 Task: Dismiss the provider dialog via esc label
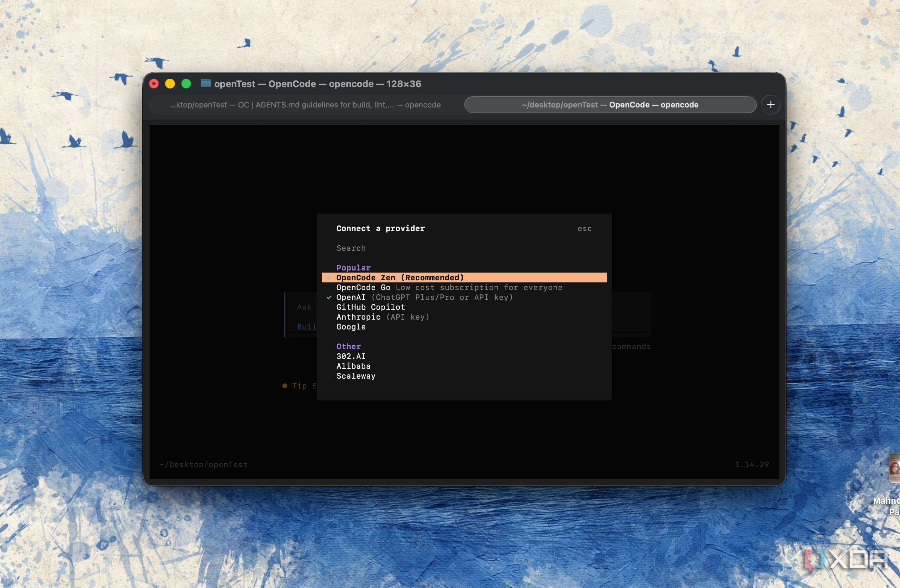pos(585,229)
